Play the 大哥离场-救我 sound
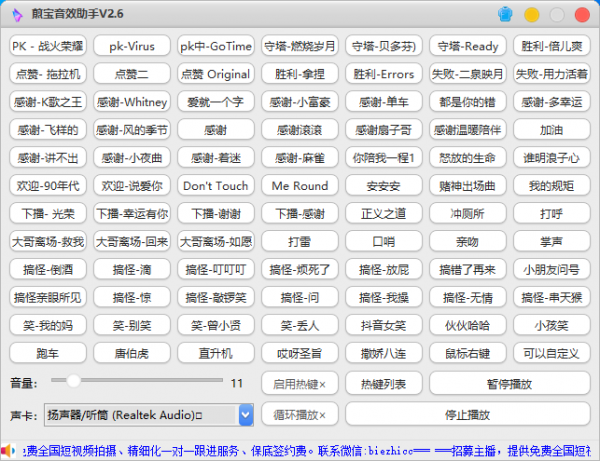This screenshot has height=461, width=600. (48, 241)
